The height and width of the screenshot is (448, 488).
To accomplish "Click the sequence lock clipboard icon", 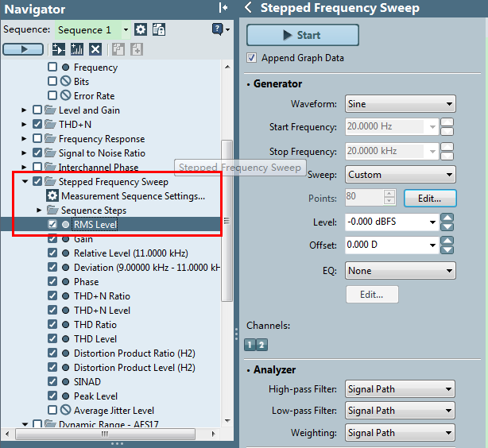I will click(x=159, y=30).
